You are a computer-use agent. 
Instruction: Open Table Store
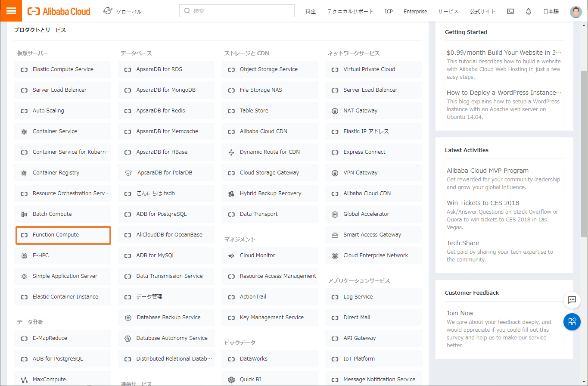[270, 111]
